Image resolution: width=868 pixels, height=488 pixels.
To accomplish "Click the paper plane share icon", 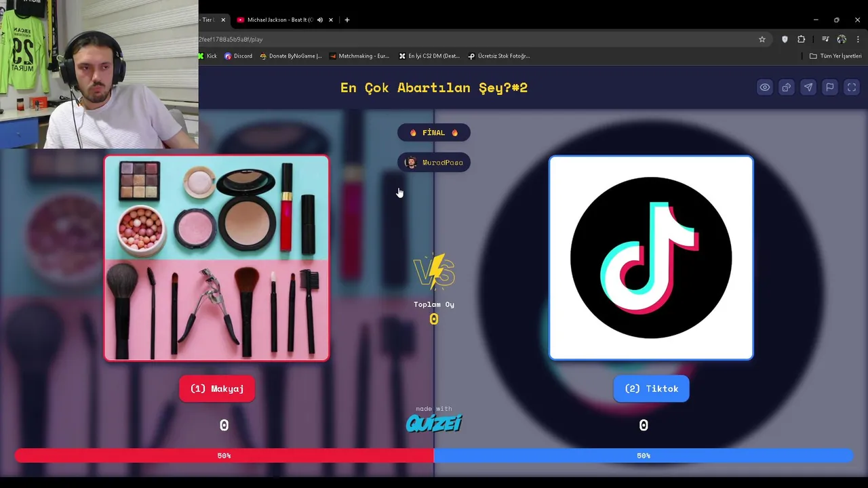I will (808, 87).
